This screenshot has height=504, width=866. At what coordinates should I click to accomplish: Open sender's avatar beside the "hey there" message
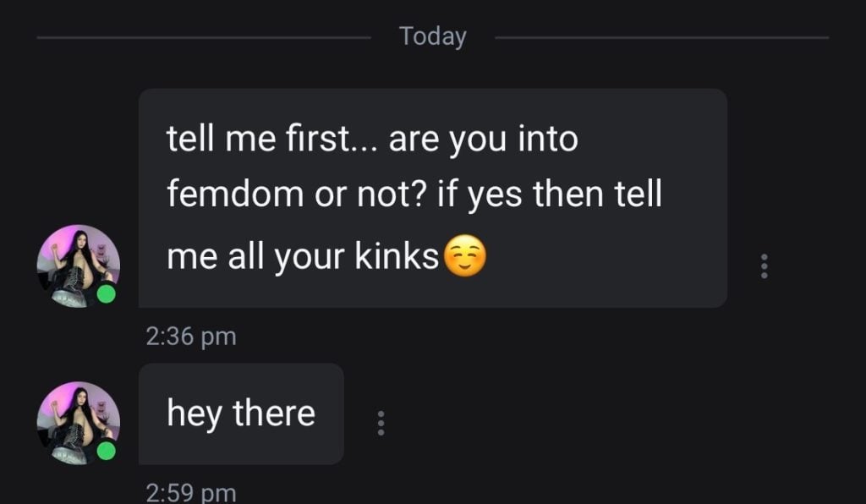[x=78, y=422]
